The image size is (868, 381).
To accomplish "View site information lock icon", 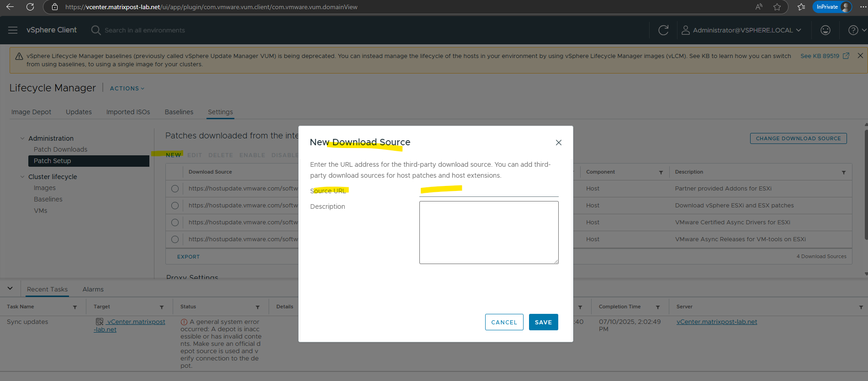I will pos(55,7).
